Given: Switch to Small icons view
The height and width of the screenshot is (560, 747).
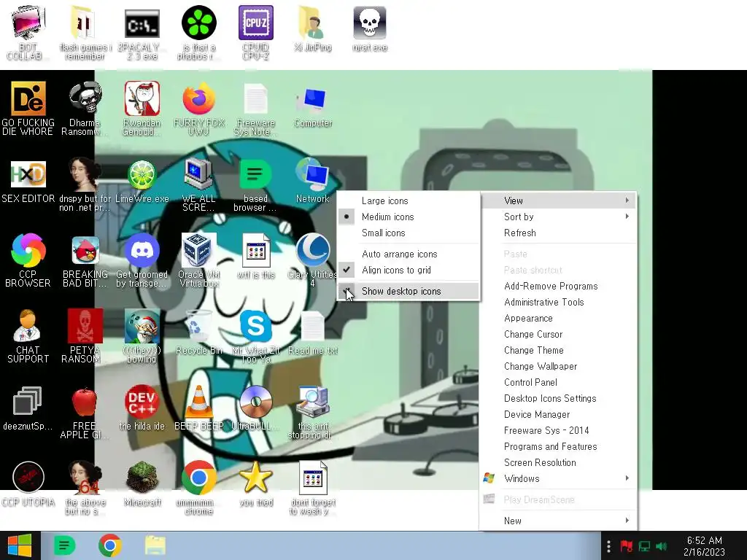Looking at the screenshot, I should (409, 233).
